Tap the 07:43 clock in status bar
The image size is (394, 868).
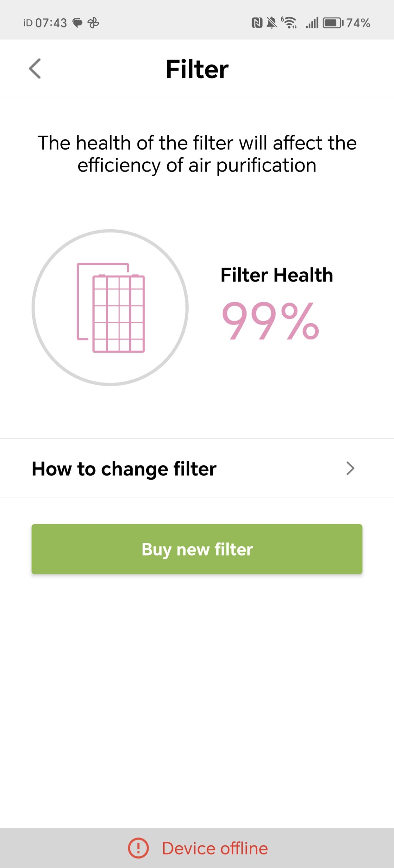(x=51, y=23)
